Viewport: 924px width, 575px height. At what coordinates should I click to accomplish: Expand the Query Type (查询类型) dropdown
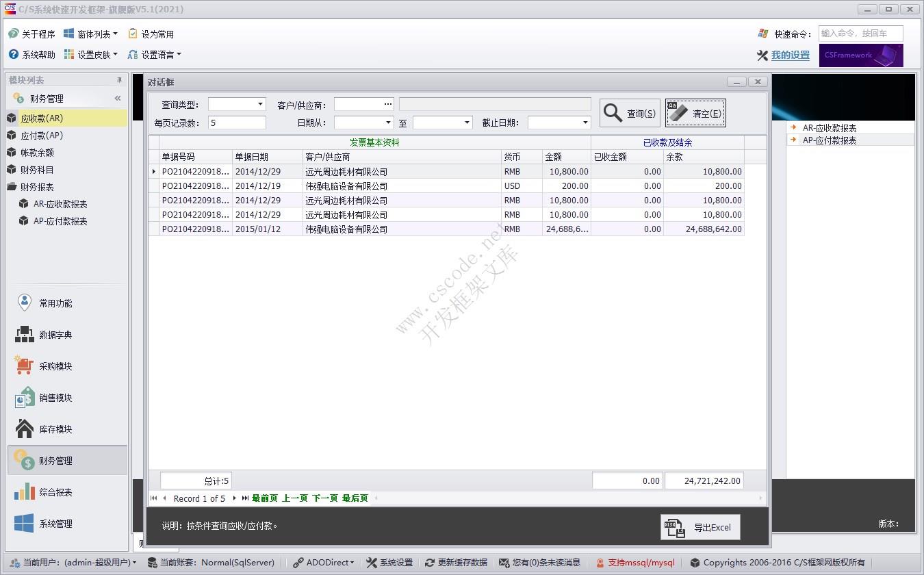[x=260, y=105]
